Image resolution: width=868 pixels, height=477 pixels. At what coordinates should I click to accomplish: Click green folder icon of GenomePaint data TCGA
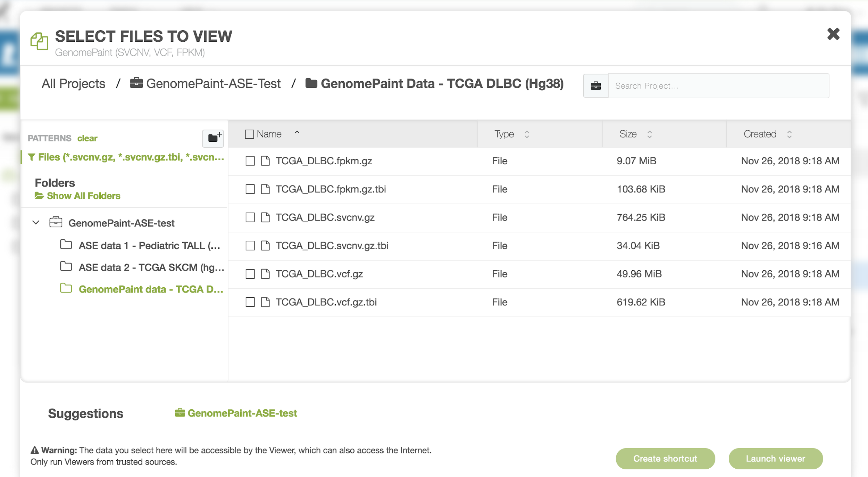(66, 288)
